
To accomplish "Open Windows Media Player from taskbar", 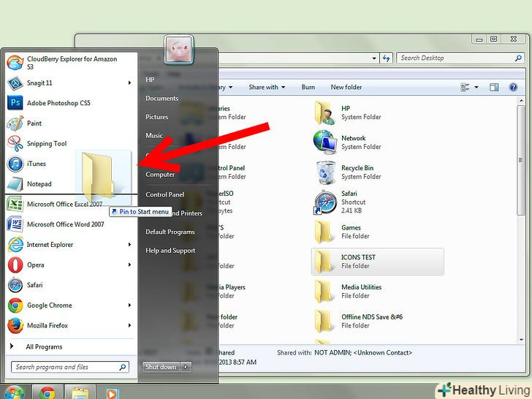I will point(111,392).
